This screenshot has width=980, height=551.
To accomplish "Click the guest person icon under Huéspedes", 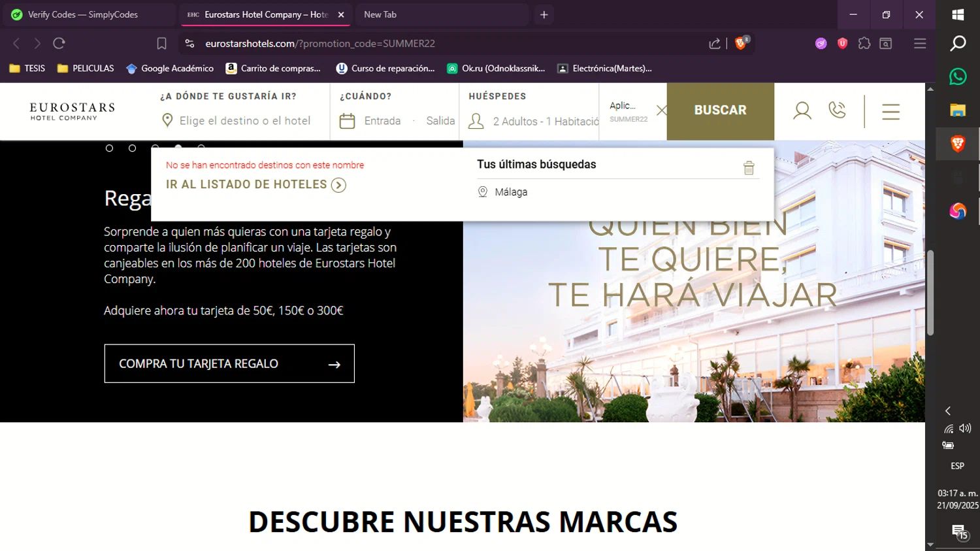I will coord(476,121).
